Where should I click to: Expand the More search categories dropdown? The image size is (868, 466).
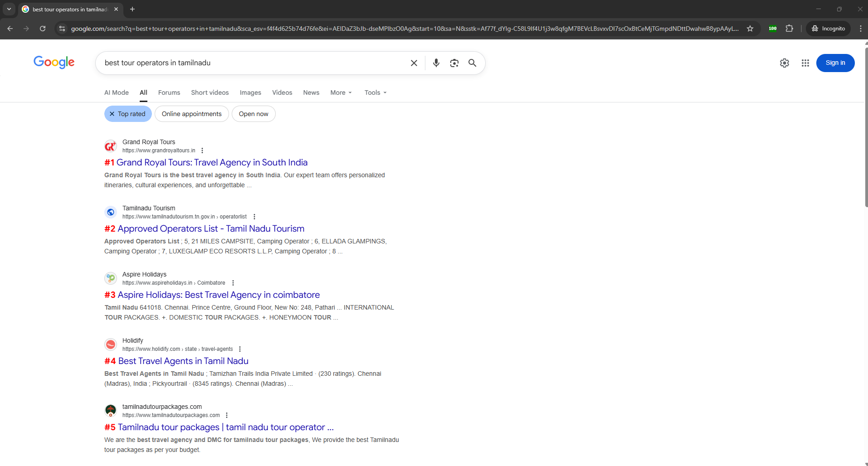tap(341, 92)
